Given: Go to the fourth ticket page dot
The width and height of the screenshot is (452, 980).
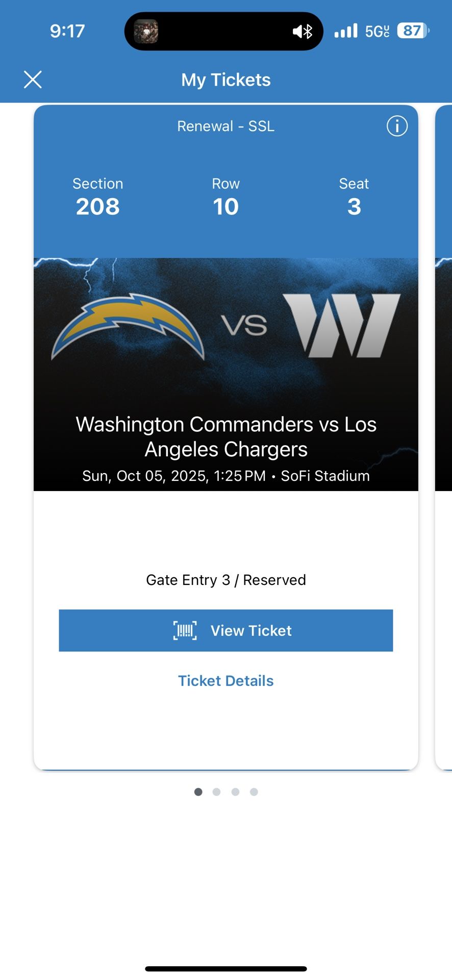Looking at the screenshot, I should 254,792.
